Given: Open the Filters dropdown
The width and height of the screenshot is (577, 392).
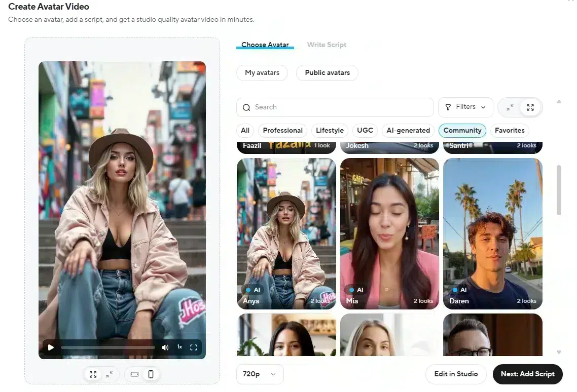Looking at the screenshot, I should (465, 107).
